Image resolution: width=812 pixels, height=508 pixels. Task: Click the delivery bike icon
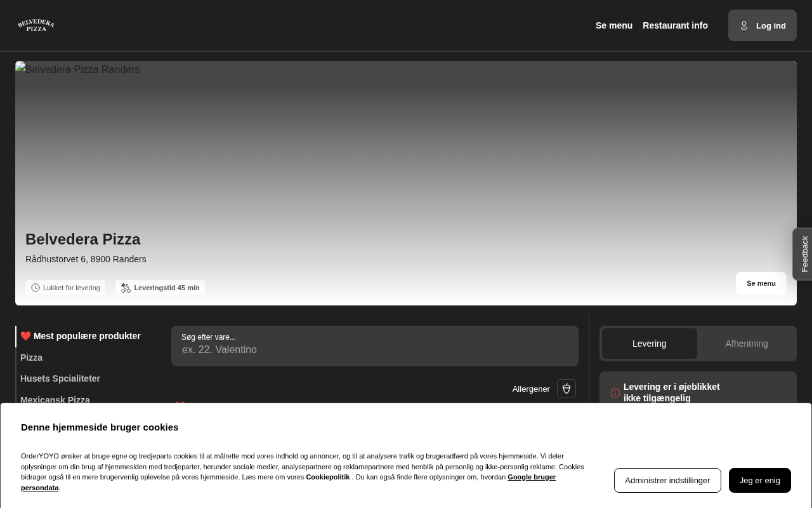(x=126, y=288)
